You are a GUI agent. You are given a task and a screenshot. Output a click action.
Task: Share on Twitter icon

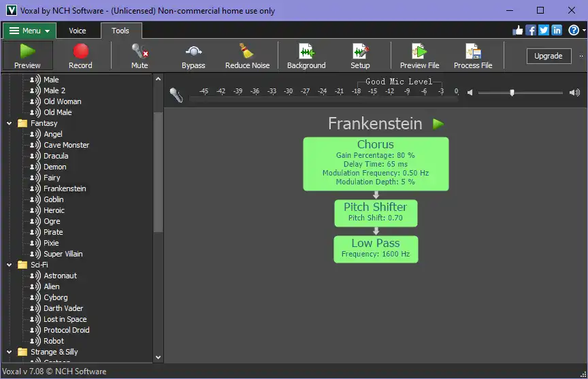(544, 31)
